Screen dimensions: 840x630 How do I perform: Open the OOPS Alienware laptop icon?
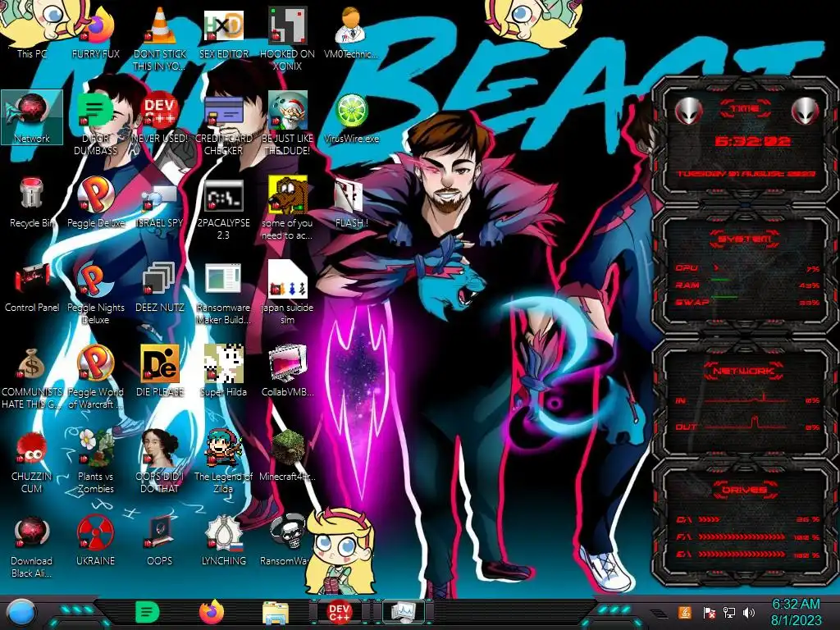click(x=160, y=541)
